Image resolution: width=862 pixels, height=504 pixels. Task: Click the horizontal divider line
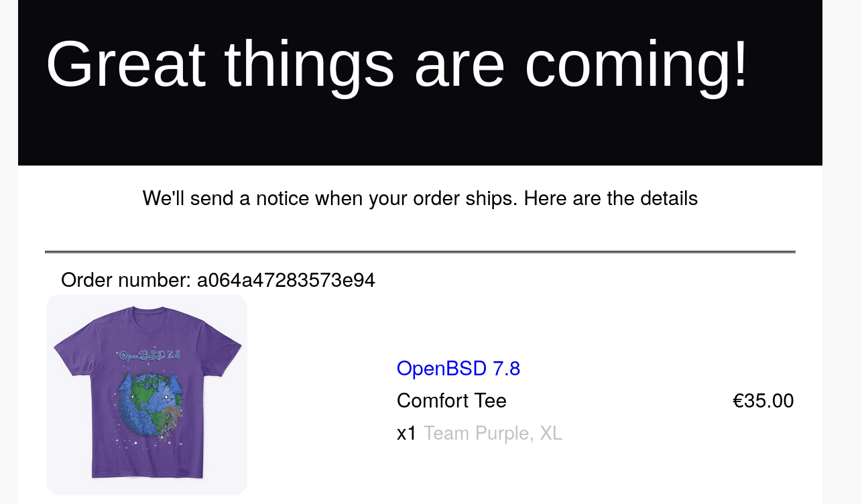point(420,252)
